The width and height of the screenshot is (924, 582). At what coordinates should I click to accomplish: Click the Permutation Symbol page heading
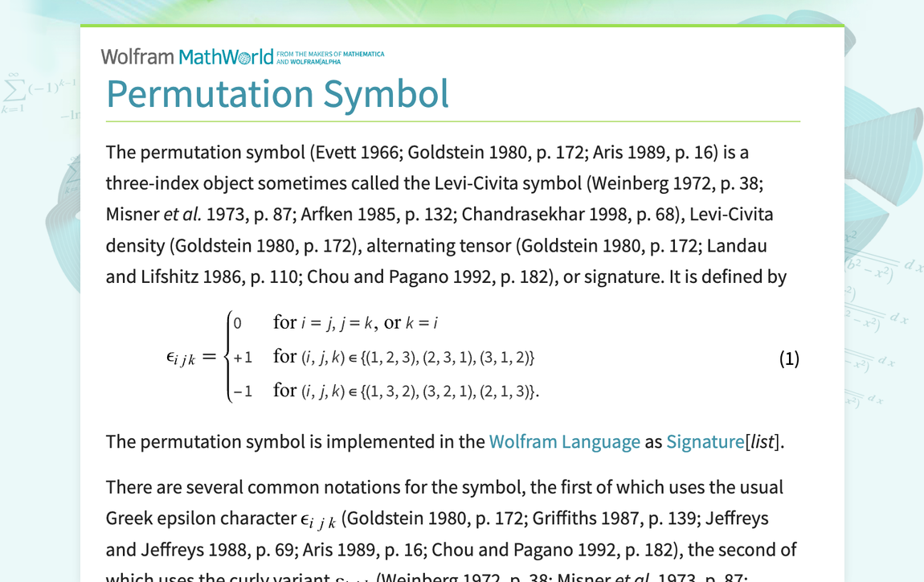coord(277,94)
